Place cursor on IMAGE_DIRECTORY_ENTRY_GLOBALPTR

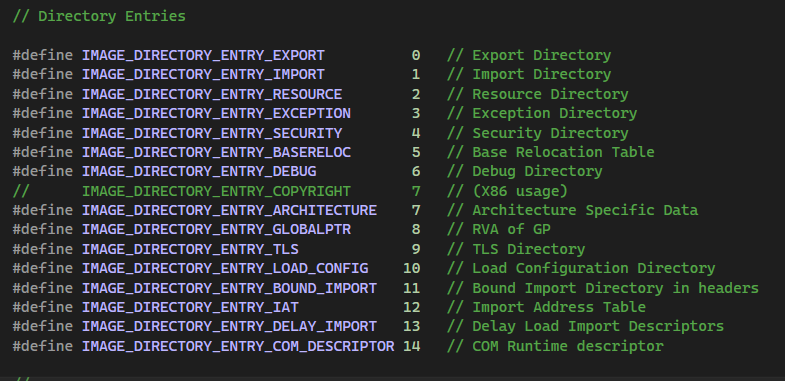216,229
